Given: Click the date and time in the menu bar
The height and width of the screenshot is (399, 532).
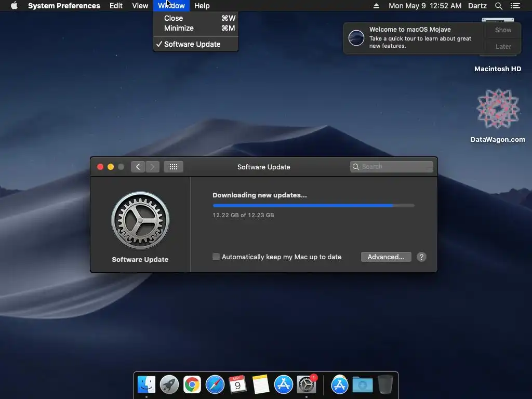Looking at the screenshot, I should [x=425, y=6].
